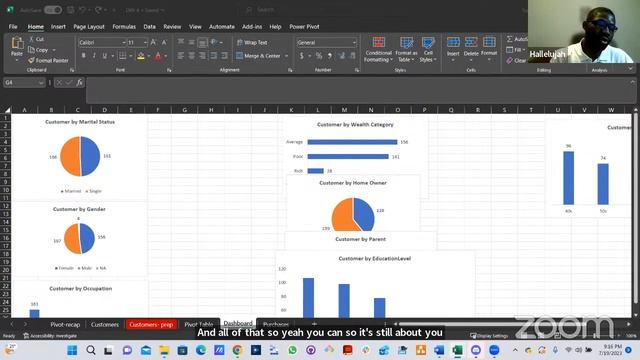Screen dimensions: 640x360
Task: Open the File menu
Action: pos(13,27)
